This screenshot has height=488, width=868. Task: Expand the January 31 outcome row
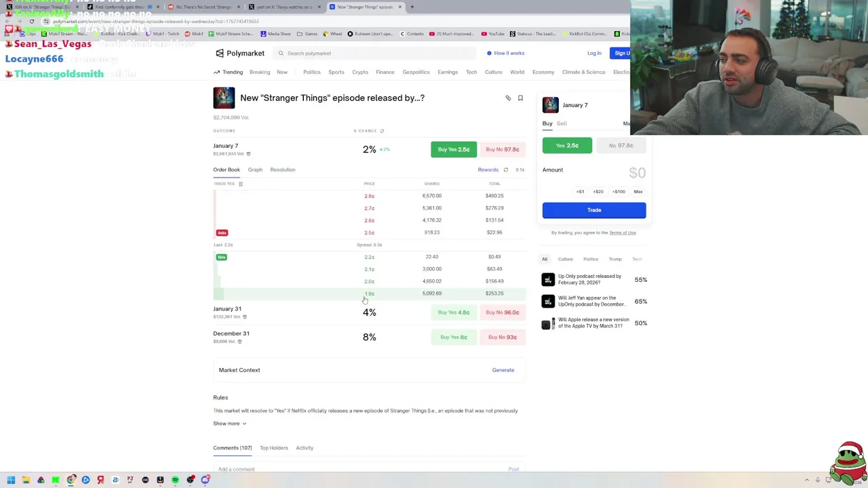369,312
